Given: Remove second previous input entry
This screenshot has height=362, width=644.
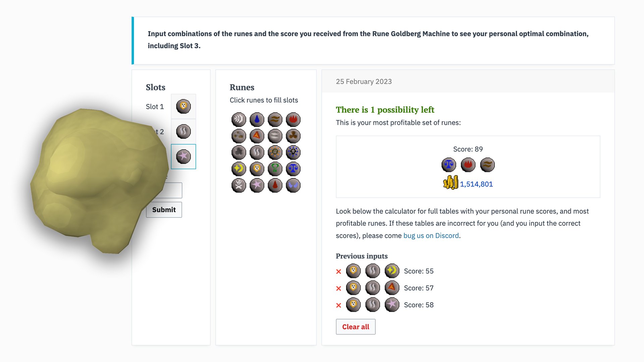Looking at the screenshot, I should click(x=339, y=288).
